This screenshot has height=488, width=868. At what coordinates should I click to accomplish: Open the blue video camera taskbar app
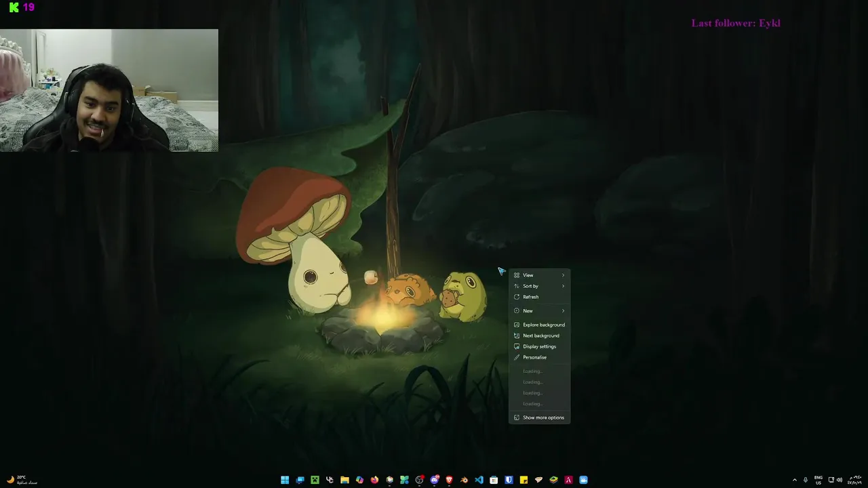(583, 480)
